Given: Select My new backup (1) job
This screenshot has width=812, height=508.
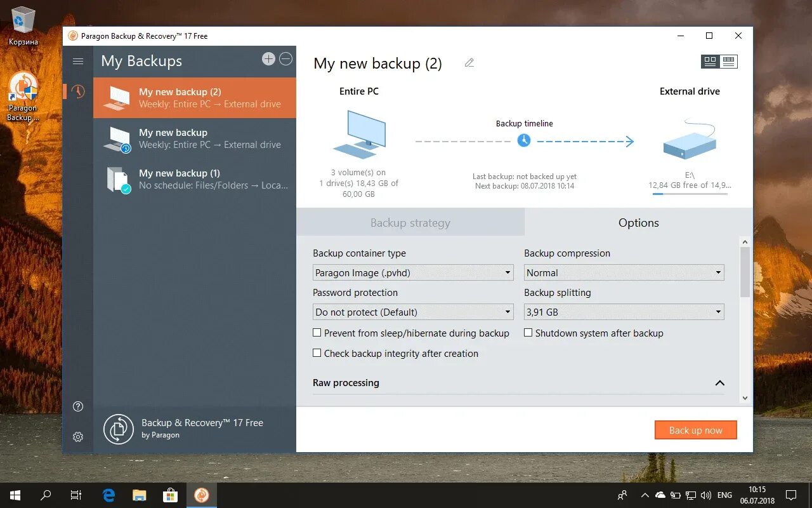Looking at the screenshot, I should tap(195, 179).
